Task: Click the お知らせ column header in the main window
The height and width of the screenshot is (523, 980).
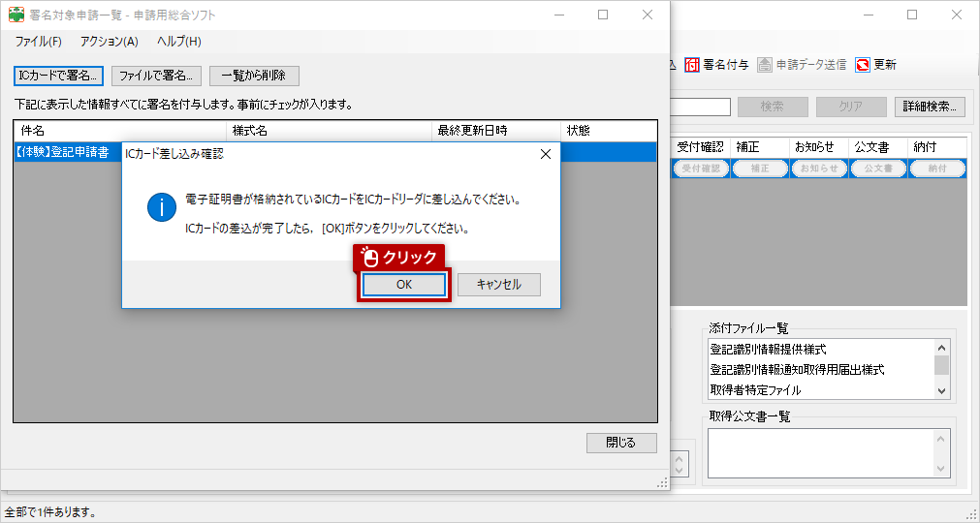Action: pos(819,147)
